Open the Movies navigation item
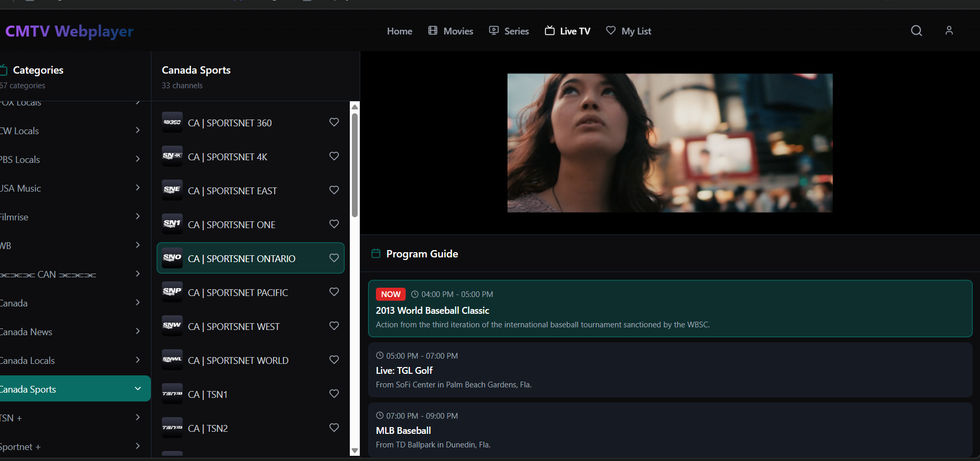The width and height of the screenshot is (980, 461). [x=451, y=31]
